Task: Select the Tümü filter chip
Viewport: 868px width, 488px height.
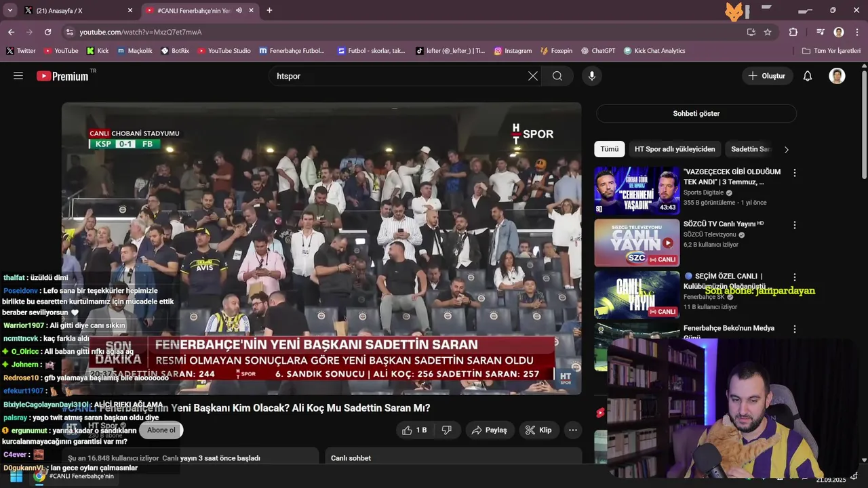Action: tap(609, 149)
